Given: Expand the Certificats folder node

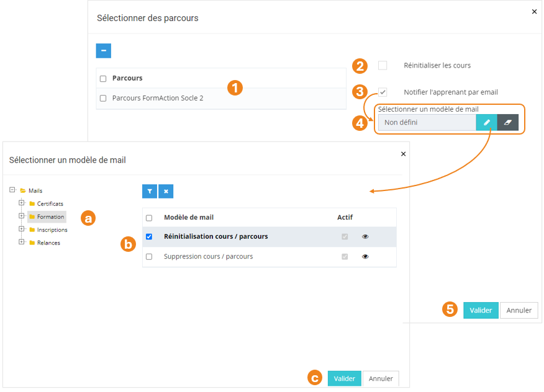Looking at the screenshot, I should 22,203.
